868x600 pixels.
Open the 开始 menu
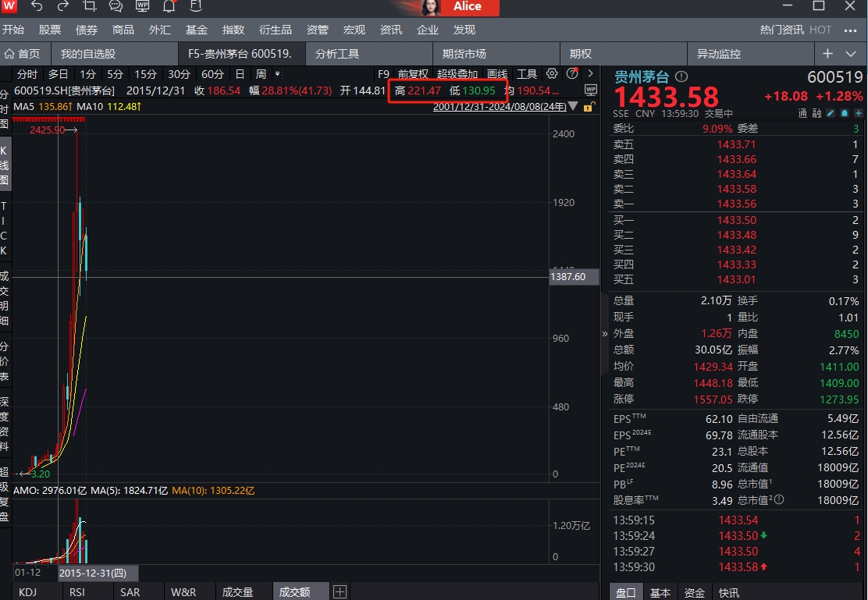pos(13,30)
